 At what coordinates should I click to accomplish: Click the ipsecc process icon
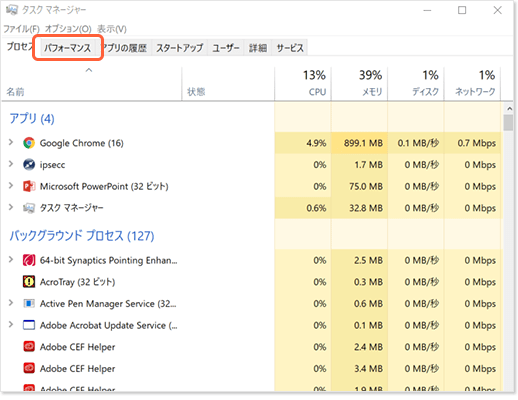29,165
